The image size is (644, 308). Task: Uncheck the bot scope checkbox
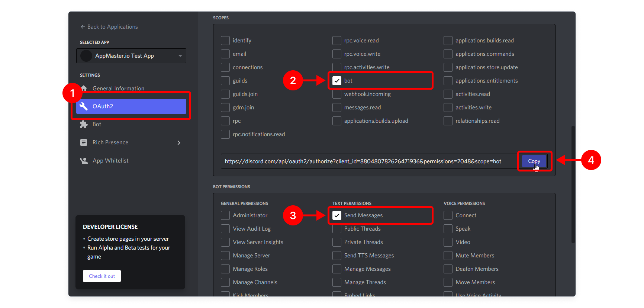tap(337, 81)
